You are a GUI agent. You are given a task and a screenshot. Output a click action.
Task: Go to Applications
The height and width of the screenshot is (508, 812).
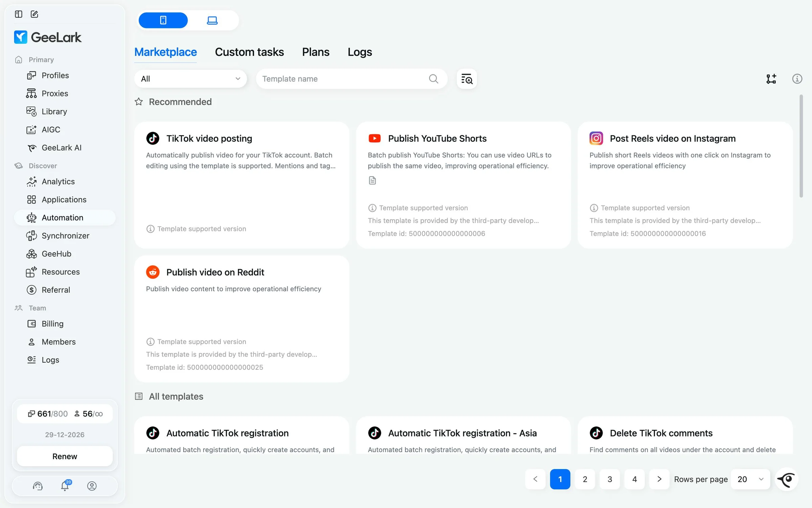tap(64, 199)
